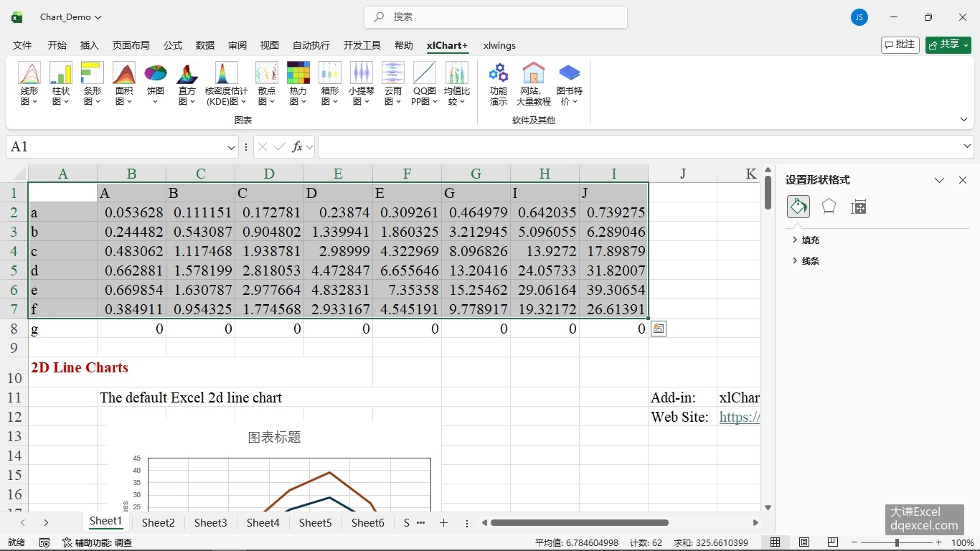Collapse the ribbon using the chevron
Screen dimensions: 980x551
[963, 120]
